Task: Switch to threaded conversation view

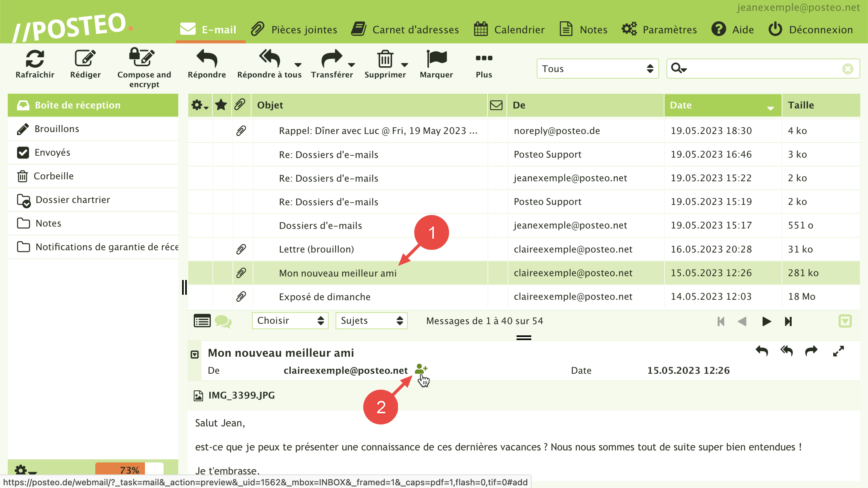Action: click(223, 321)
